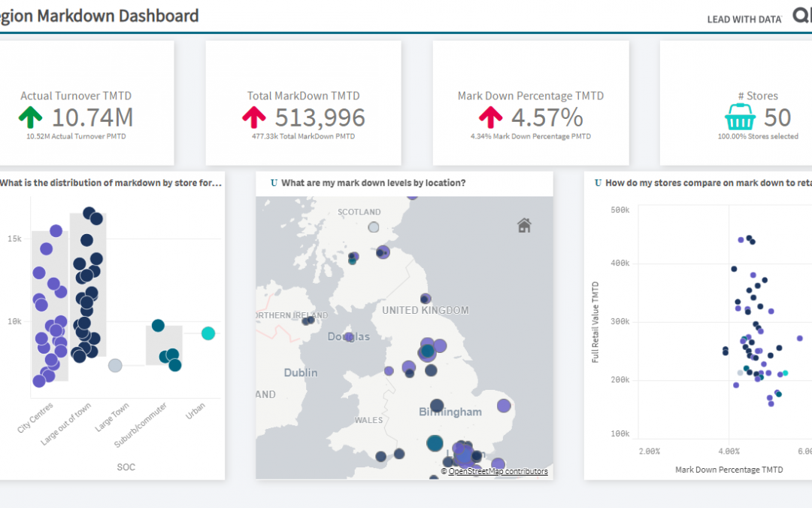Click the Large out of town axis label
The width and height of the screenshot is (812, 508).
click(65, 424)
